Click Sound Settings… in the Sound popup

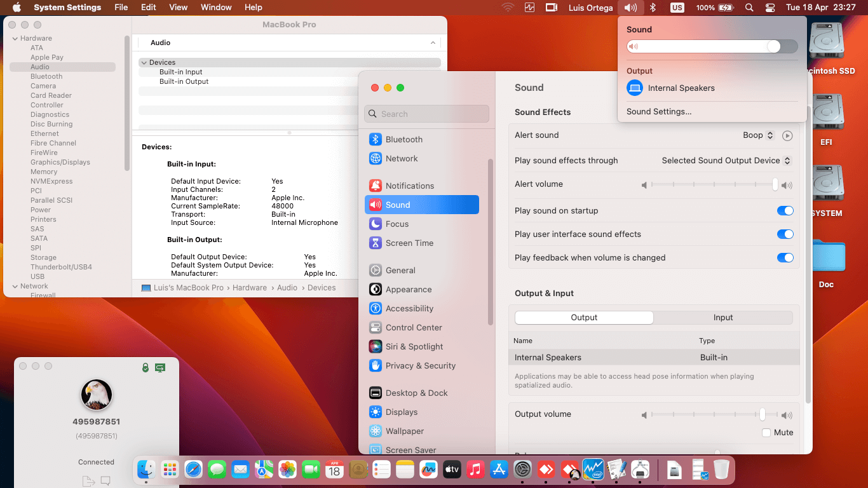[x=659, y=112]
